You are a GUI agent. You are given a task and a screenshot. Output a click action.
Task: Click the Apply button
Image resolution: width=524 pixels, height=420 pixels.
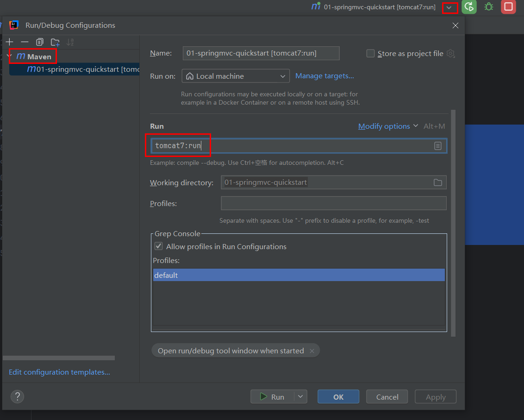436,397
